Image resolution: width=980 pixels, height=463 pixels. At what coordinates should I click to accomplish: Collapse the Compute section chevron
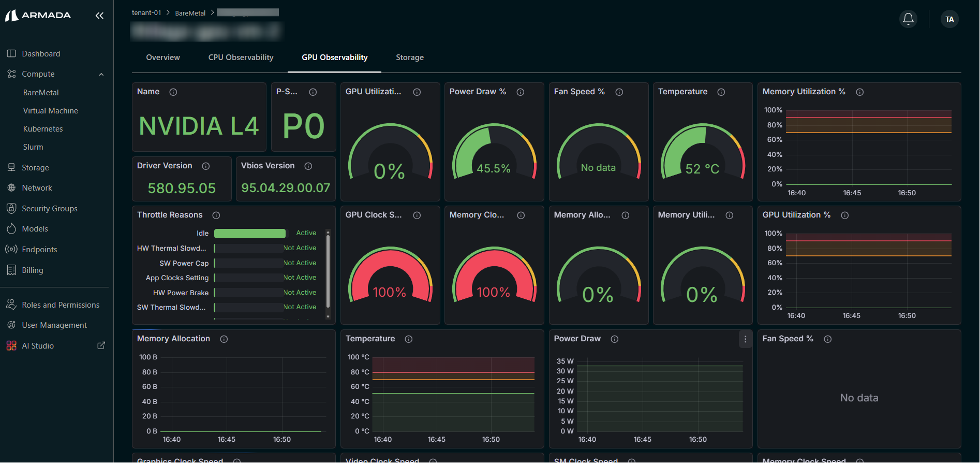pos(101,74)
